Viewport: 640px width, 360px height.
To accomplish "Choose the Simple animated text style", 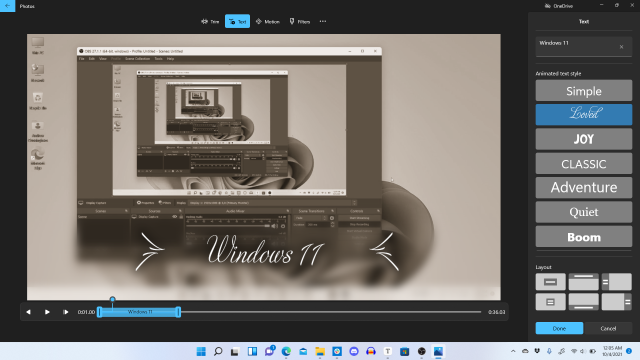I will coord(584,91).
